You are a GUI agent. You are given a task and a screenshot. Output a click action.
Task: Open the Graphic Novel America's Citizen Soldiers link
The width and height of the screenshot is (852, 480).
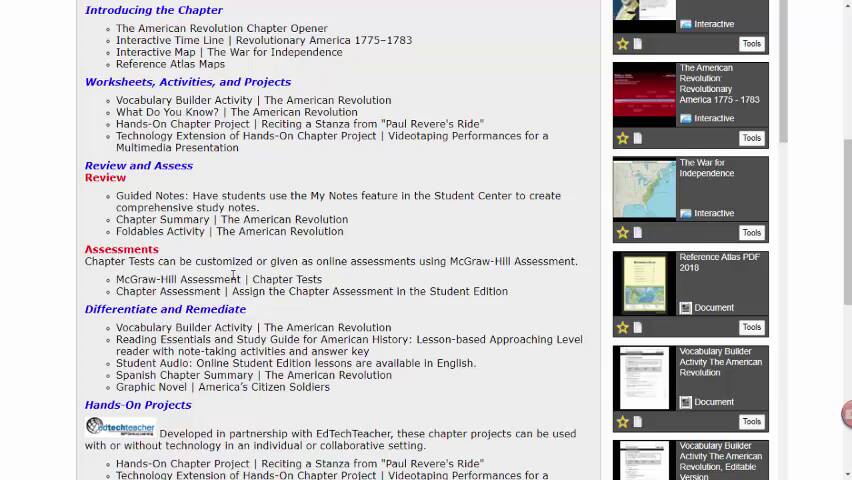(222, 387)
